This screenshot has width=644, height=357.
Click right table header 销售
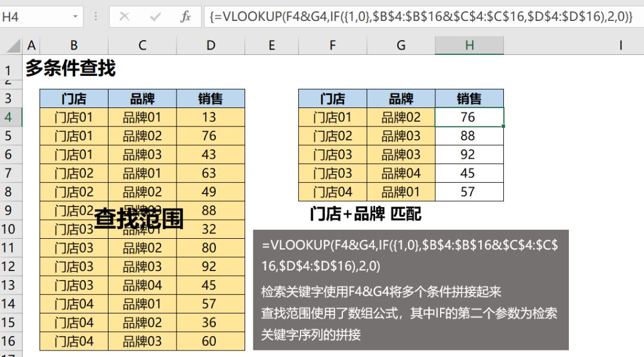tap(469, 99)
